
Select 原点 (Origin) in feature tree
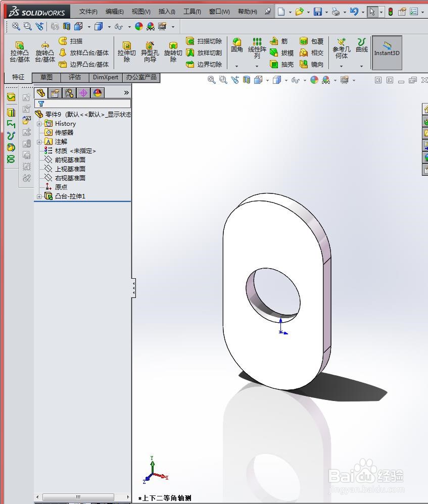click(x=56, y=187)
